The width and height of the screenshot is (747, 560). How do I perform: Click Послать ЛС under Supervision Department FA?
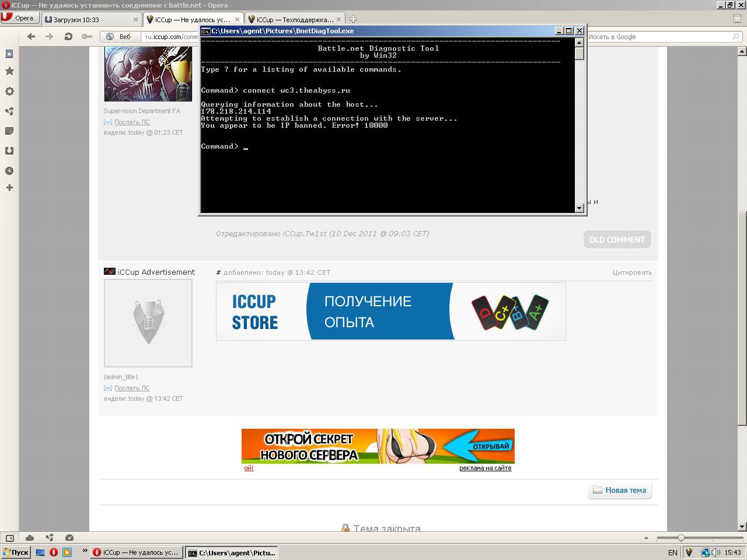click(x=132, y=122)
